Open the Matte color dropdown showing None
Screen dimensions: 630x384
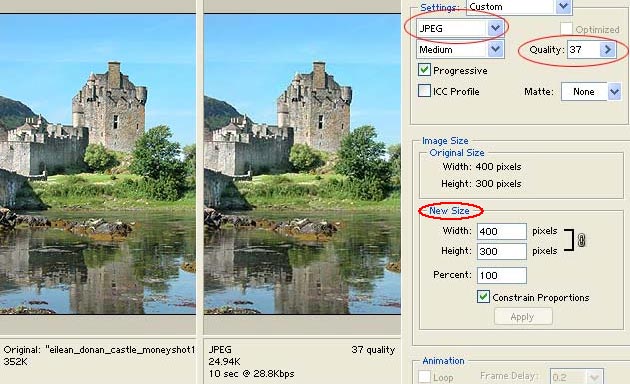591,92
